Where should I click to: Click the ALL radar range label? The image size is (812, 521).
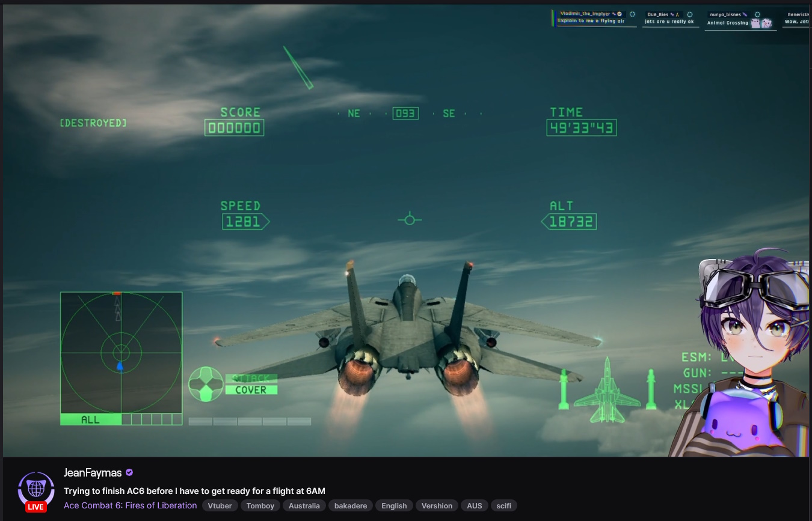point(91,419)
